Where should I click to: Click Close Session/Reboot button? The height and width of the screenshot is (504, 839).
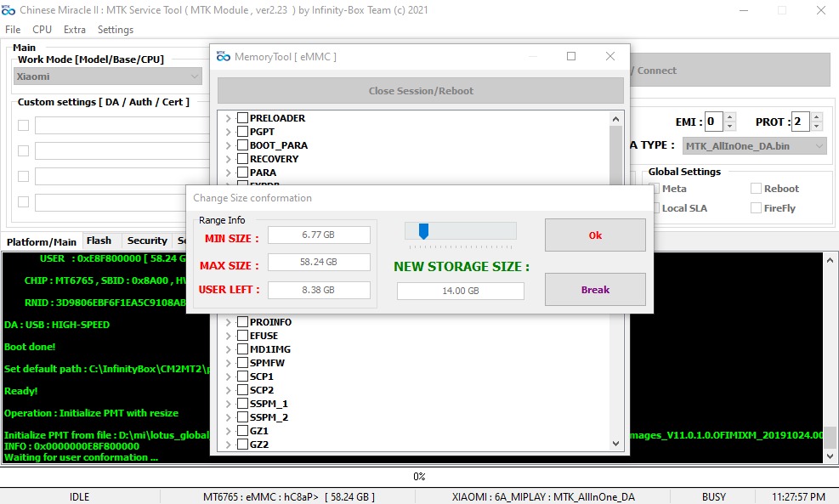(x=421, y=91)
